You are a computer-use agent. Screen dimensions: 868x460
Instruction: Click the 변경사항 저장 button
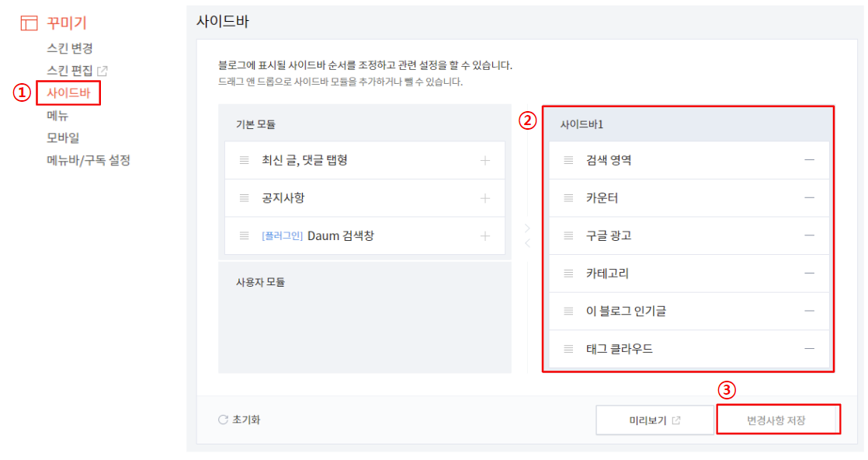point(778,419)
